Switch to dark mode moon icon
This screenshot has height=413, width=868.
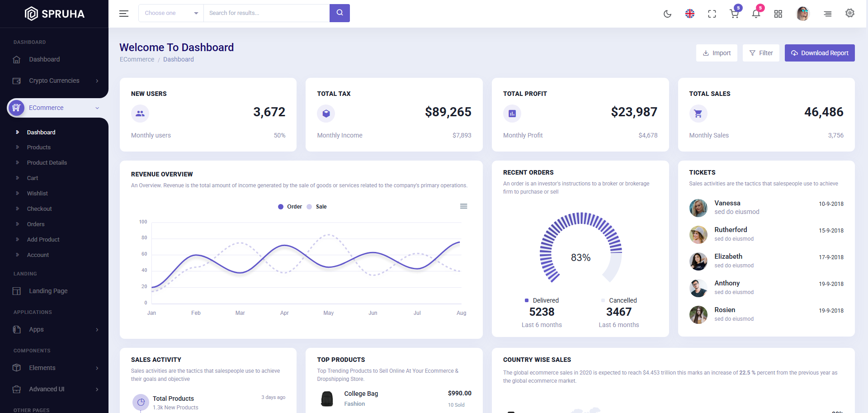[x=667, y=14]
